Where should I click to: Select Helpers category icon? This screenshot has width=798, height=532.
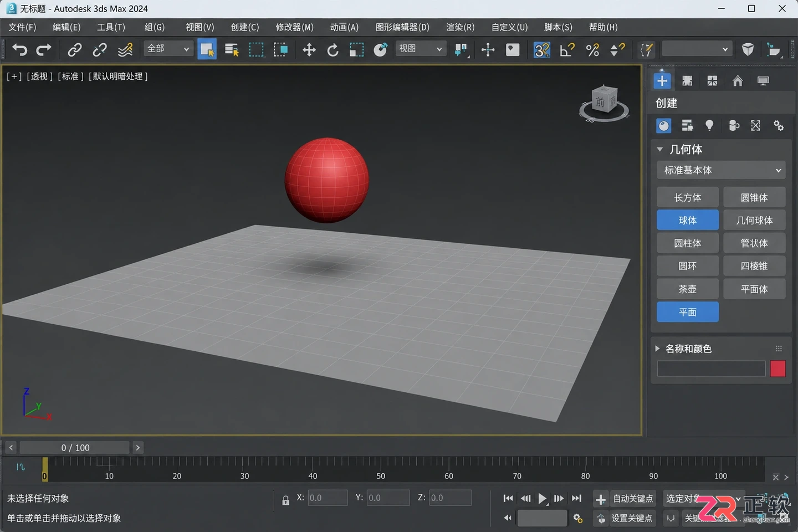click(x=755, y=126)
